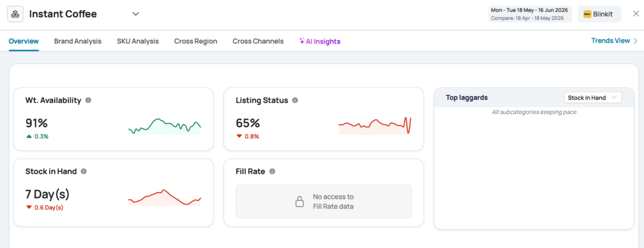Open the Trends View link
Viewport: 644px width, 248px height.
(x=614, y=41)
